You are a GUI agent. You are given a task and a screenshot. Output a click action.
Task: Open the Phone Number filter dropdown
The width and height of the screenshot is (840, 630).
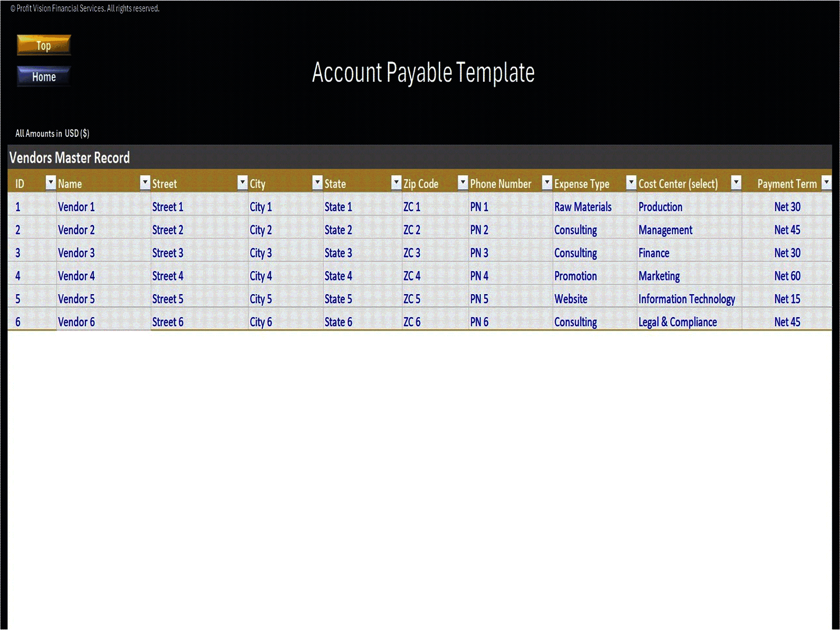pos(547,182)
